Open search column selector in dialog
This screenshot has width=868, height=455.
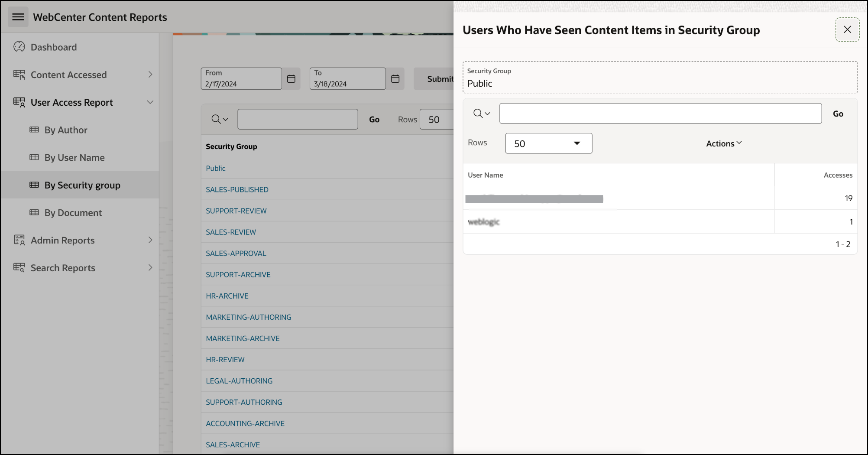coord(481,114)
